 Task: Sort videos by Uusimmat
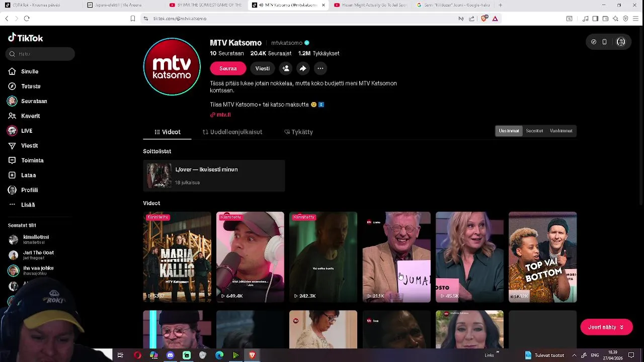[x=509, y=131]
